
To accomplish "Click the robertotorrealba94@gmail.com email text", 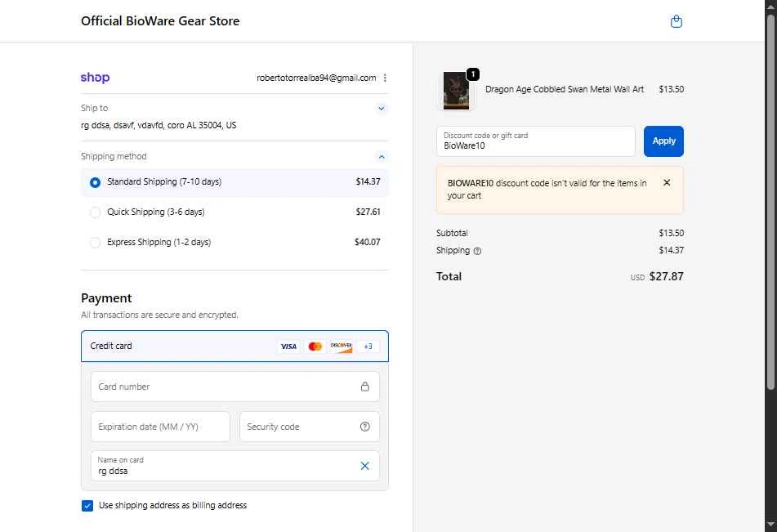I will 316,78.
